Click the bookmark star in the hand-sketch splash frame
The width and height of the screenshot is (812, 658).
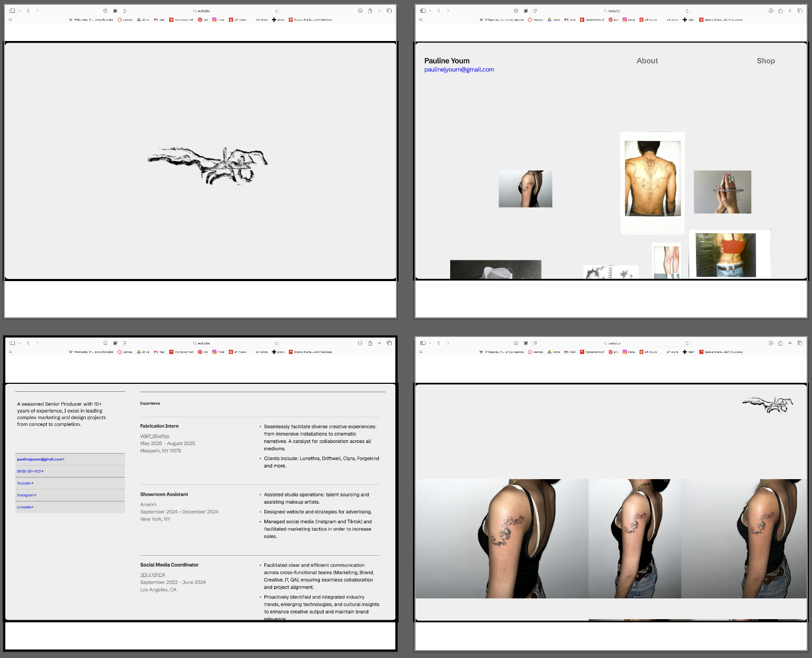point(105,11)
